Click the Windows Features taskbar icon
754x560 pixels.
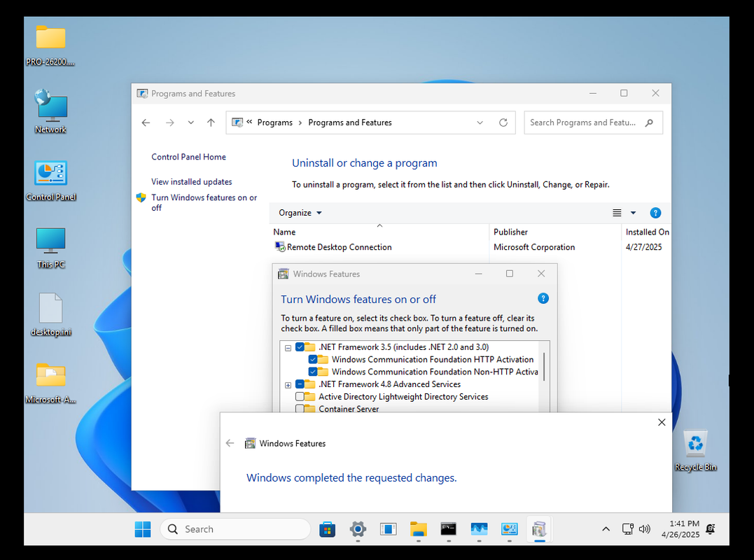pos(540,529)
